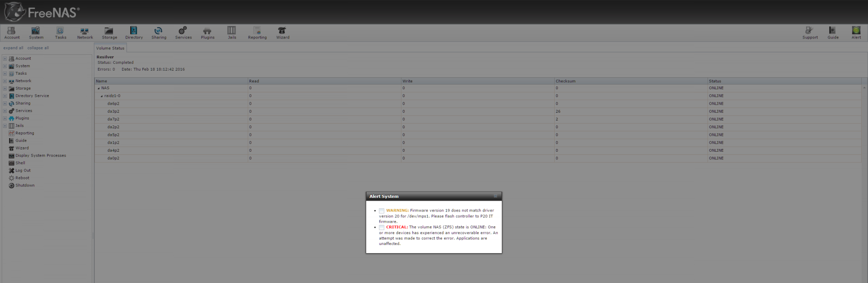Open the Tasks toolbar icon
868x283 pixels.
click(x=61, y=33)
